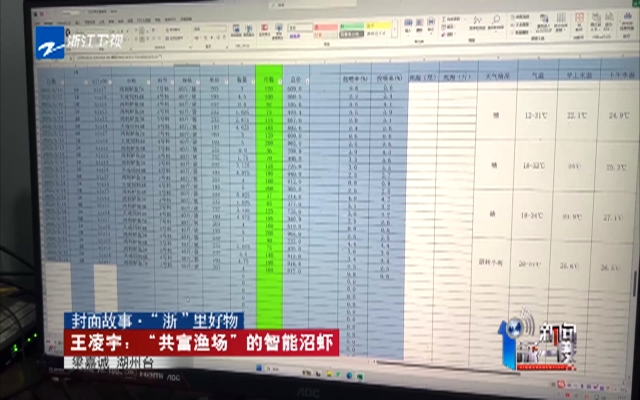Click the Merge and Center icon
Screen dimensions: 640x400
175,38
